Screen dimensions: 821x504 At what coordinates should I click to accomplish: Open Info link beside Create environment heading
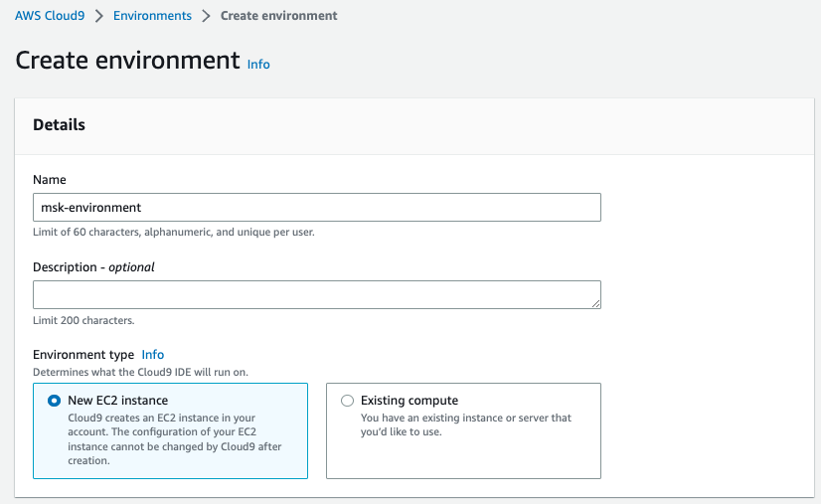pyautogui.click(x=258, y=65)
